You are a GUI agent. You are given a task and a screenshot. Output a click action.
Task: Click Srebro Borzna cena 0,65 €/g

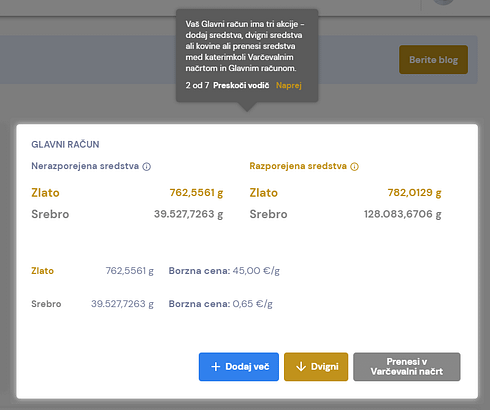coord(221,304)
